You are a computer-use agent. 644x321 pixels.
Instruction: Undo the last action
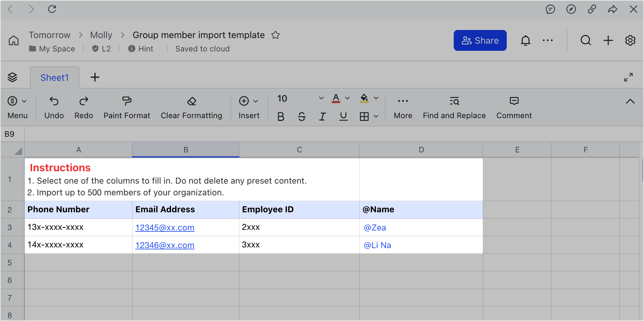[54, 107]
